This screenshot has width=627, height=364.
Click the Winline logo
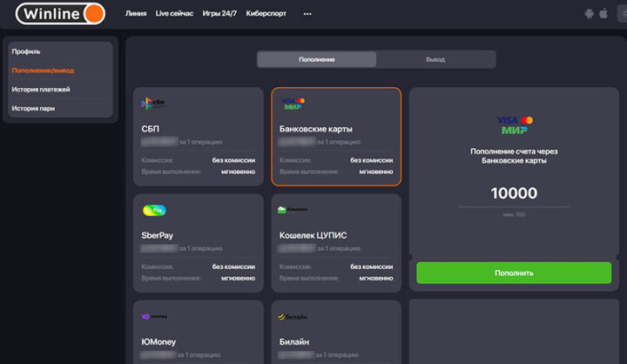(60, 14)
